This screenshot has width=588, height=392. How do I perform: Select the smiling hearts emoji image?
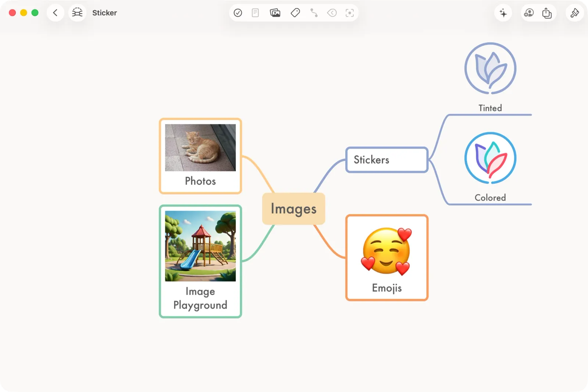(x=387, y=252)
